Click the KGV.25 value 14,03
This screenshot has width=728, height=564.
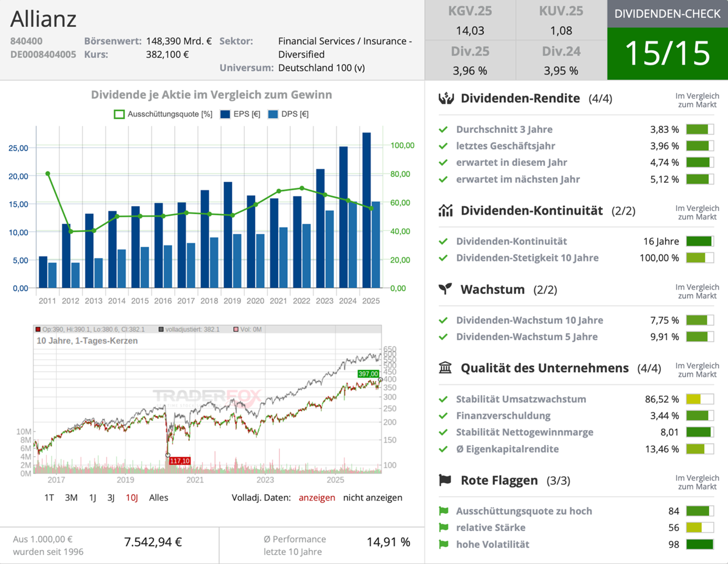coord(470,30)
